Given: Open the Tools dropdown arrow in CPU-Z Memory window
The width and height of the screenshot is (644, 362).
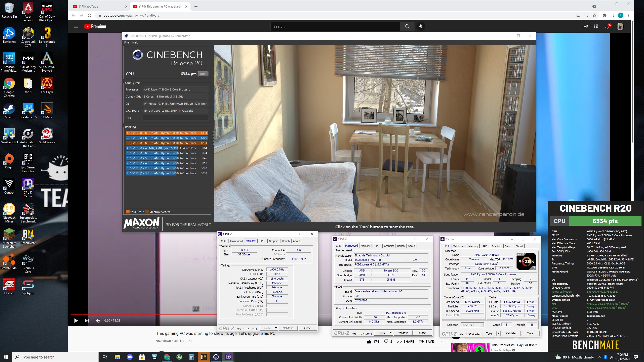Looking at the screenshot, I should [x=276, y=328].
